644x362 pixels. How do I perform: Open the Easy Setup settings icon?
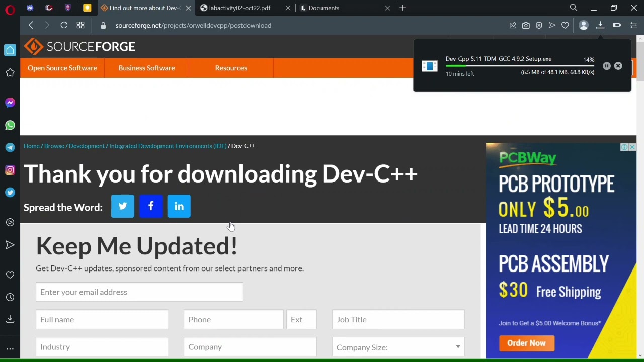[x=633, y=25]
